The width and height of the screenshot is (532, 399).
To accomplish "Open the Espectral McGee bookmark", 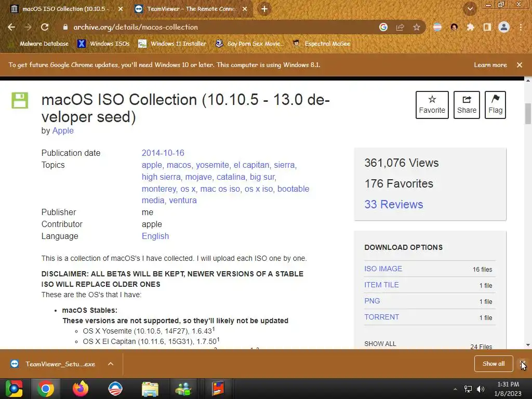I will [x=321, y=44].
